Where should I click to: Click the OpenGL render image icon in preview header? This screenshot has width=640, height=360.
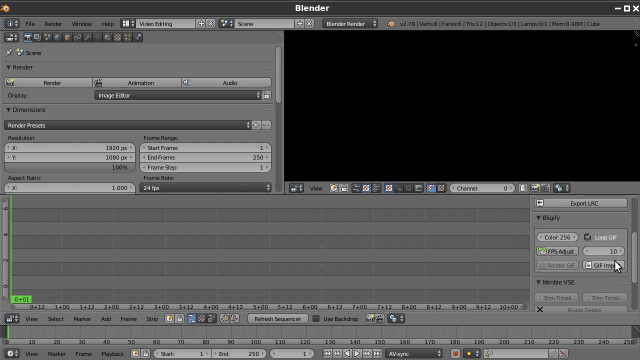[x=535, y=188]
